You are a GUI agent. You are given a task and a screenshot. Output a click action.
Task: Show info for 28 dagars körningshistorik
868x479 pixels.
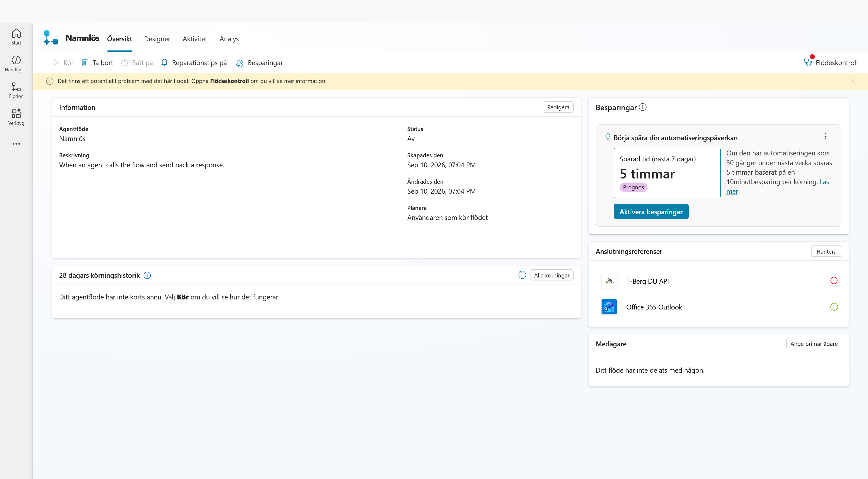147,276
